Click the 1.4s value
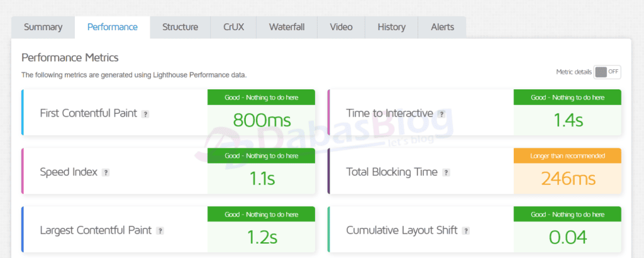 coord(568,120)
